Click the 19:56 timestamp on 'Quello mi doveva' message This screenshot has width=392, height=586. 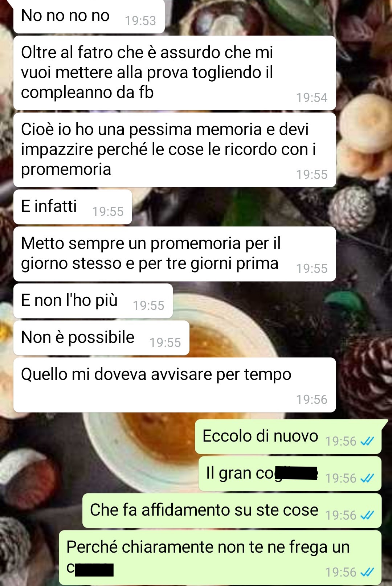pyautogui.click(x=312, y=399)
